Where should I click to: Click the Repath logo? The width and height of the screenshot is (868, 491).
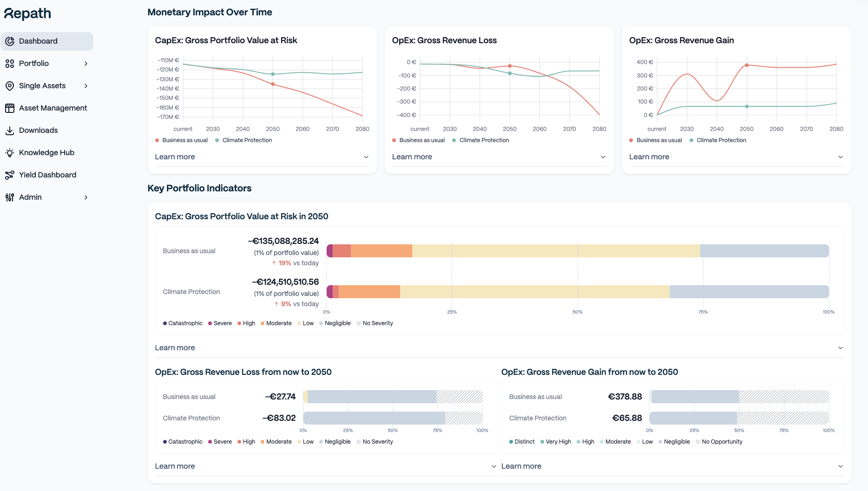(x=27, y=14)
